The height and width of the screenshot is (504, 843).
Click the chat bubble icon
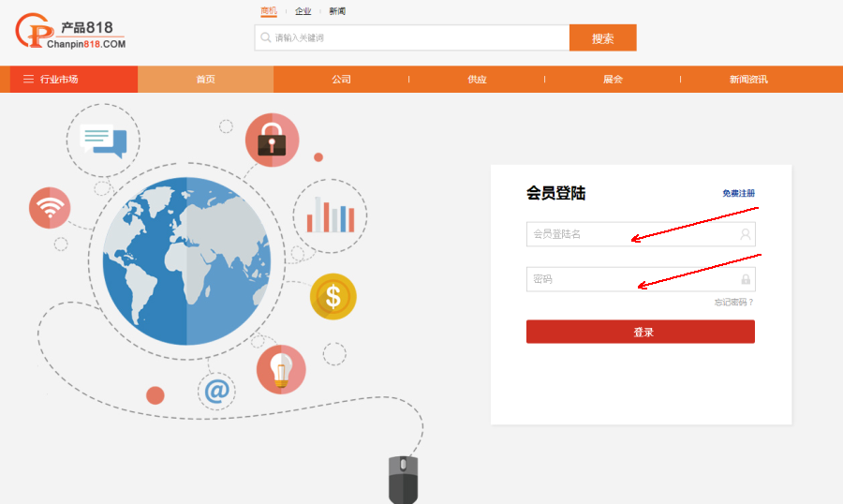click(102, 140)
